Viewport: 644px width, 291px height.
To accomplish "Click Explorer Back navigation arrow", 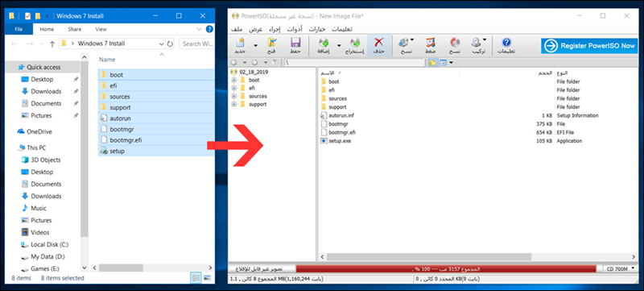I will (x=14, y=44).
